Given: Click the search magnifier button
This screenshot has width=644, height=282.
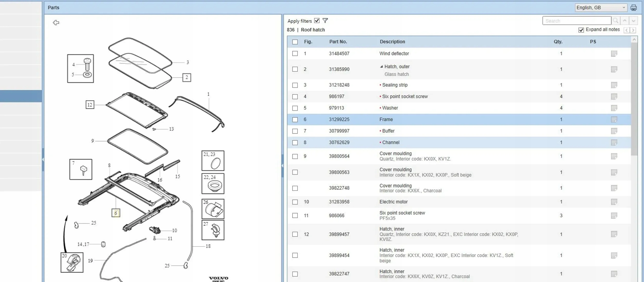Looking at the screenshot, I should 615,21.
